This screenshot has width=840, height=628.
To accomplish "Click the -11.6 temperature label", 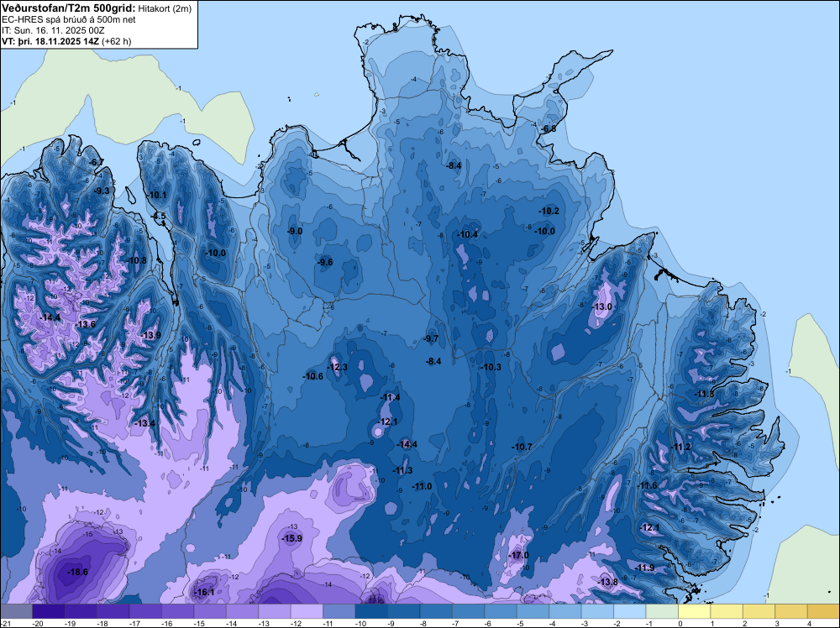I will [x=647, y=485].
